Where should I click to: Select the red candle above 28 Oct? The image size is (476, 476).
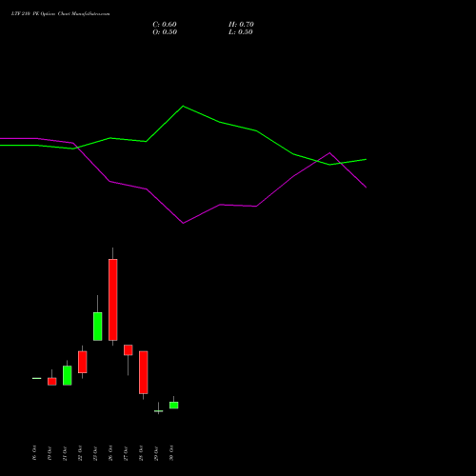(x=144, y=372)
